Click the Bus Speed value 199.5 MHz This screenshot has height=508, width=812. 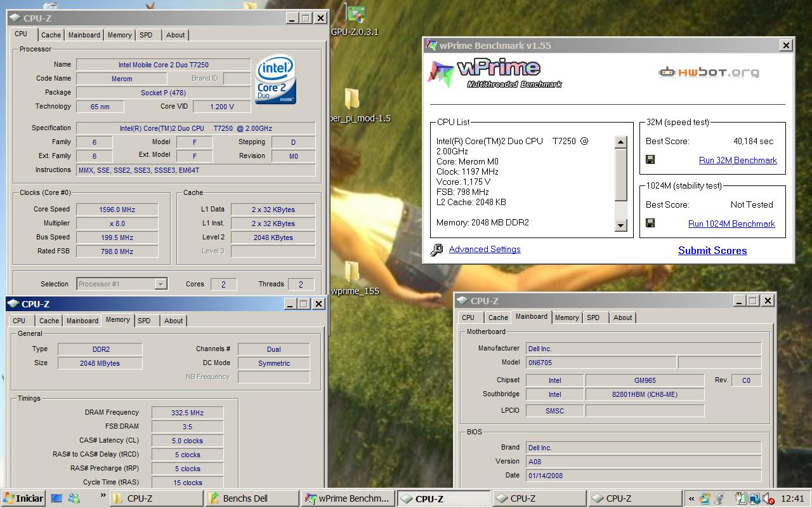117,237
